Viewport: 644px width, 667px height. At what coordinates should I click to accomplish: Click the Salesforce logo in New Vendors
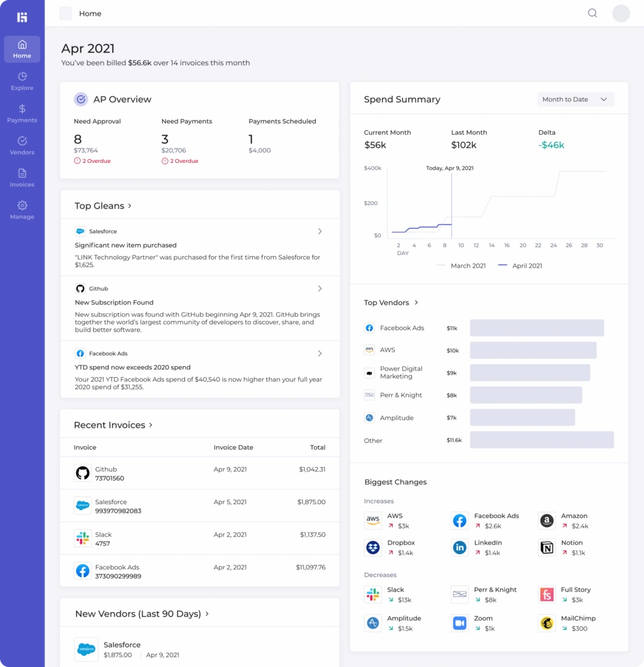(86, 649)
